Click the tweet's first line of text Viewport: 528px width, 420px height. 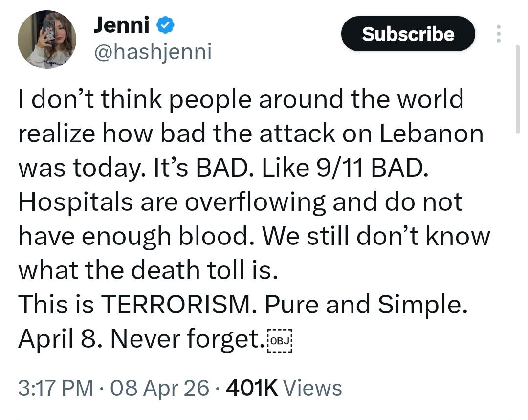[241, 100]
